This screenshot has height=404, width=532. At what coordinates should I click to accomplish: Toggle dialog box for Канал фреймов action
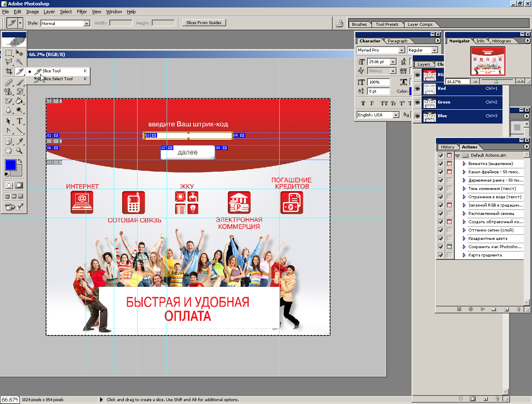pyautogui.click(x=449, y=172)
